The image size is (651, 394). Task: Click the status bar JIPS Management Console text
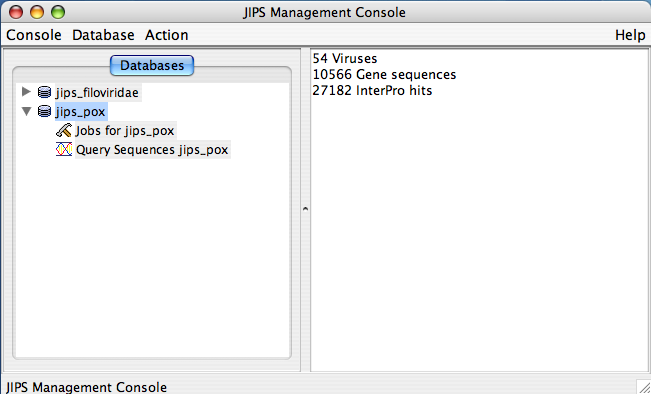pyautogui.click(x=86, y=387)
